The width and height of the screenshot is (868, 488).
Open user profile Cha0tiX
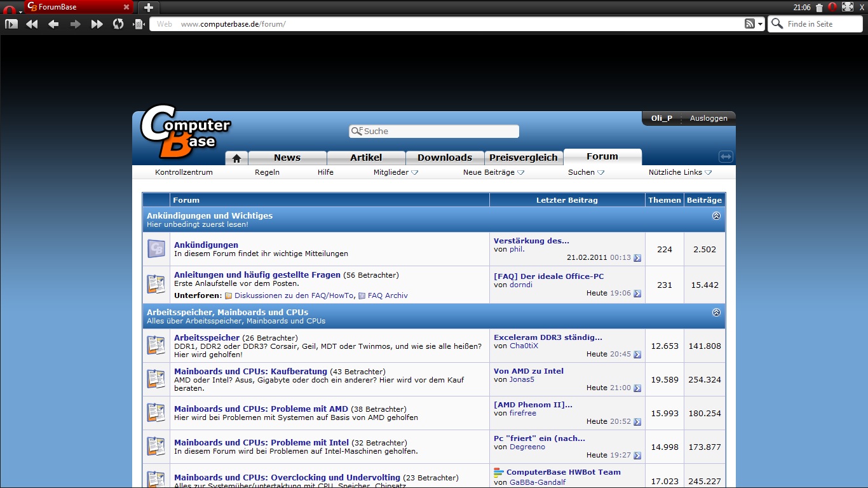524,346
